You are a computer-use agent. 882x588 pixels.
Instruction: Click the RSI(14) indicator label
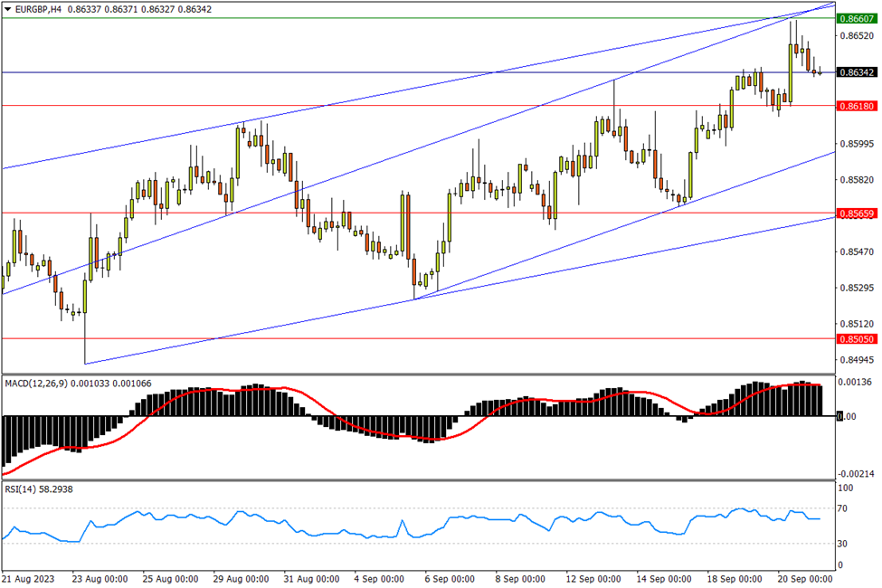pyautogui.click(x=26, y=488)
